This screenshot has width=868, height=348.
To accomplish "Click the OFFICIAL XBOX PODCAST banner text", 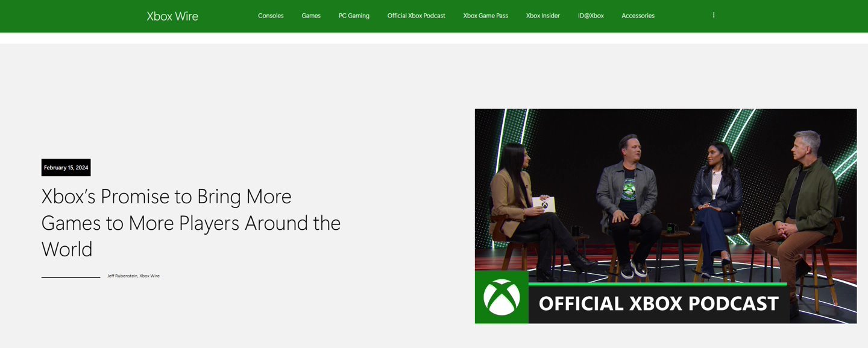I will tap(658, 303).
